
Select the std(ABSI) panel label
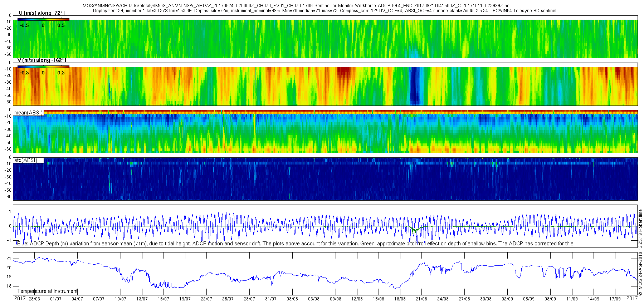(x=26, y=160)
